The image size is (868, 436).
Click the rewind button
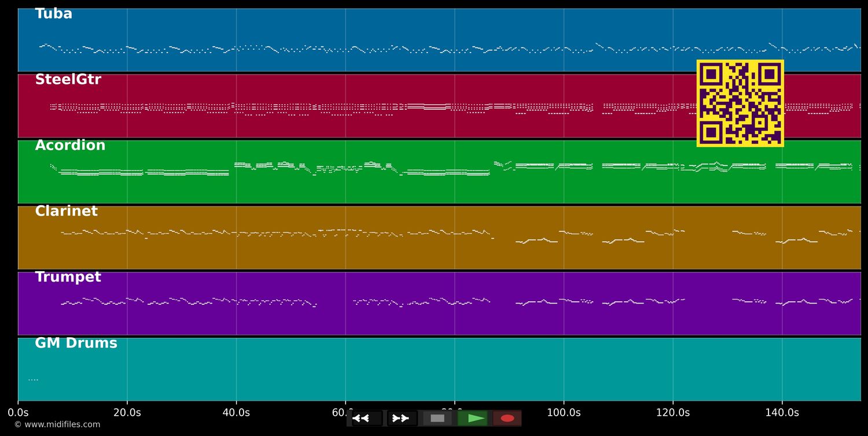366,418
